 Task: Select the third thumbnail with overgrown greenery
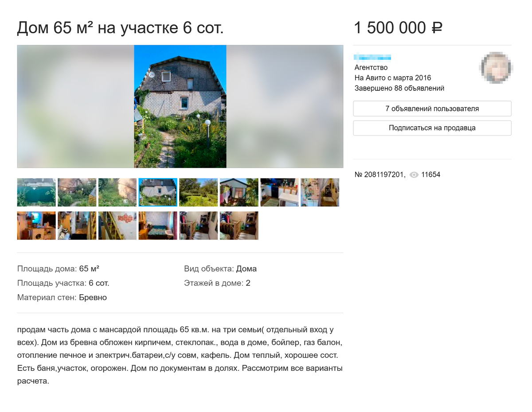tap(117, 192)
